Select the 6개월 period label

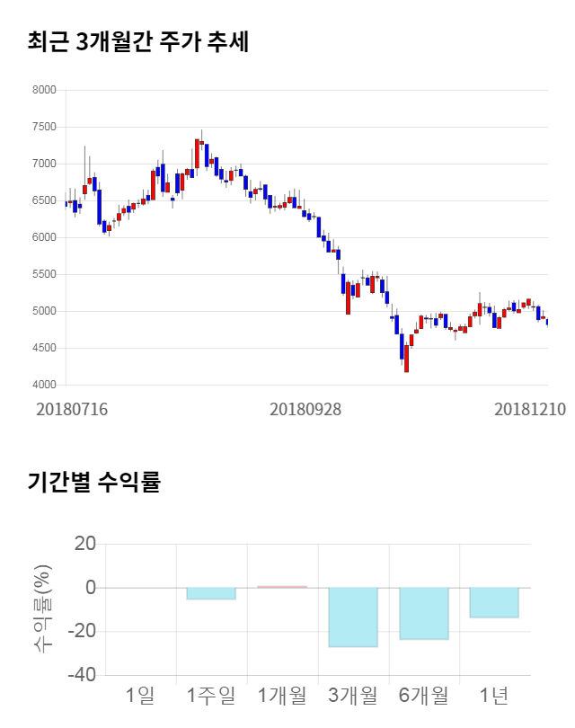coord(424,695)
